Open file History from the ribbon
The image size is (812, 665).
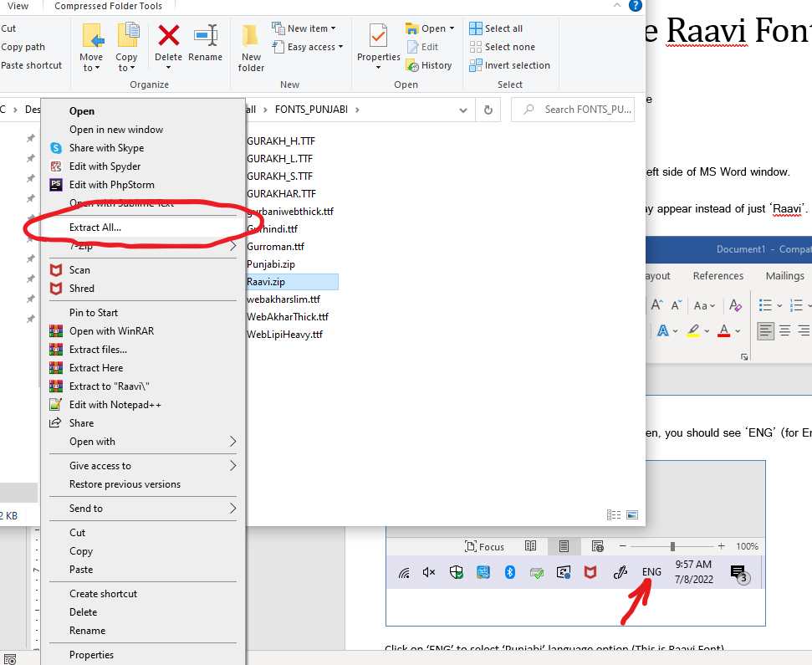[429, 65]
